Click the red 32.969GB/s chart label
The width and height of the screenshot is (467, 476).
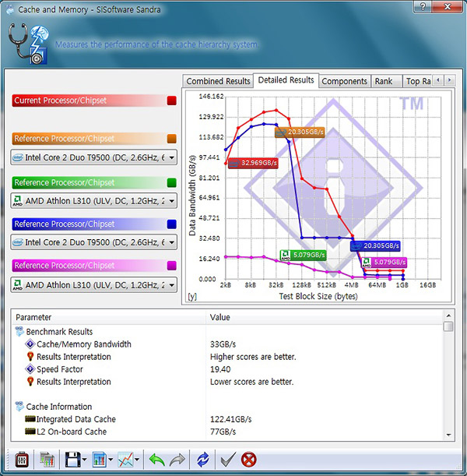tap(253, 163)
